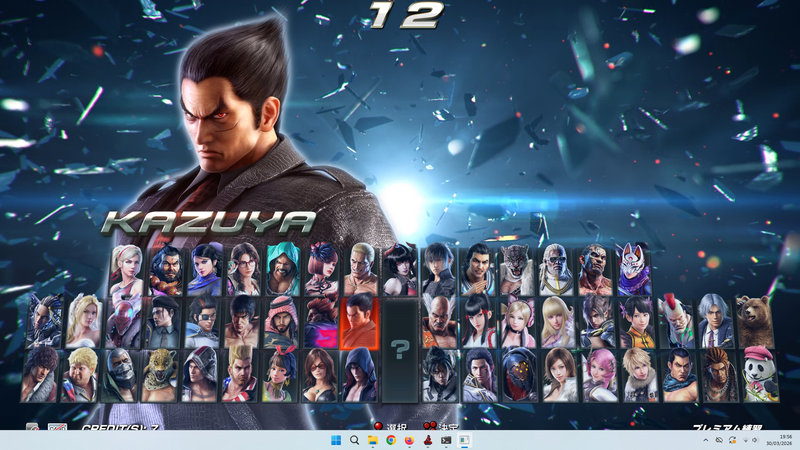The height and width of the screenshot is (450, 800).
Task: Select Asuka portrait
Action: click(x=560, y=376)
